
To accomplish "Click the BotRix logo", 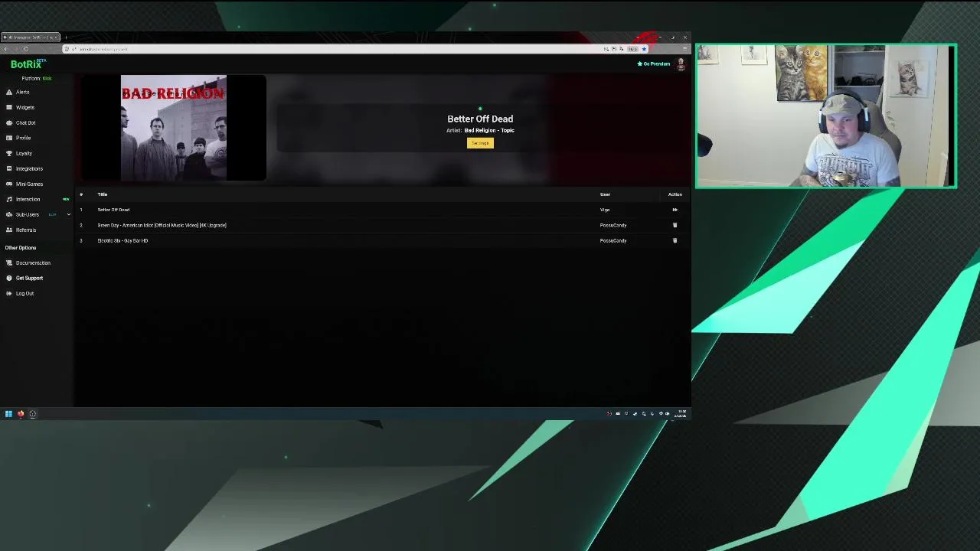I will click(28, 64).
